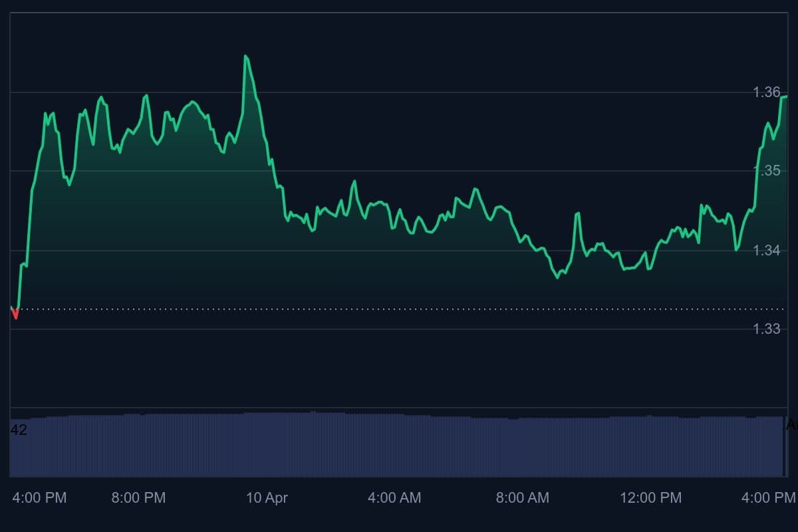Click the red marker at chart start
This screenshot has width=798, height=532.
15,313
